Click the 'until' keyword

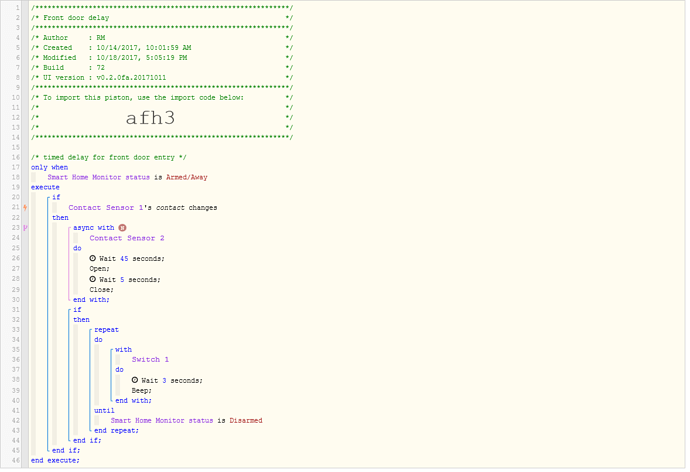coord(104,411)
